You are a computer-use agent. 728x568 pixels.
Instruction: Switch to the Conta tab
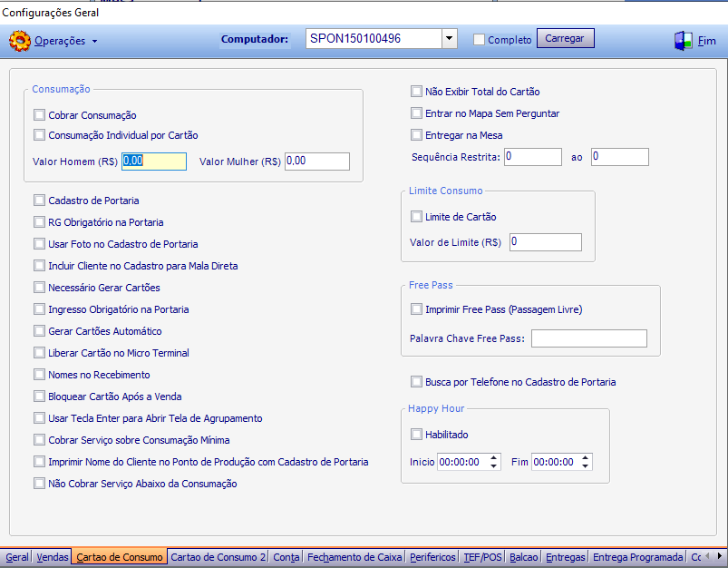pyautogui.click(x=286, y=557)
